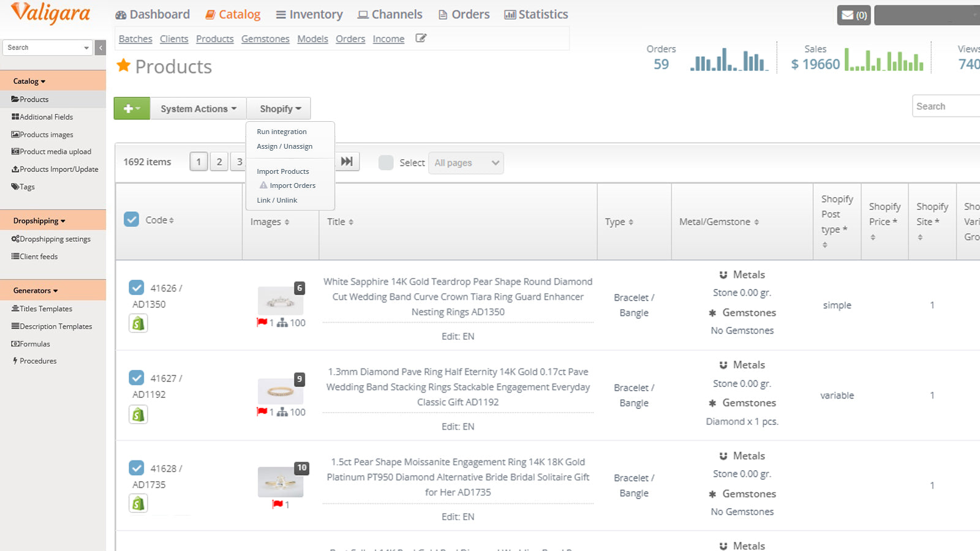Click the red flag icon on product AD1192
Viewport: 980px width, 551px height.
coord(263,411)
